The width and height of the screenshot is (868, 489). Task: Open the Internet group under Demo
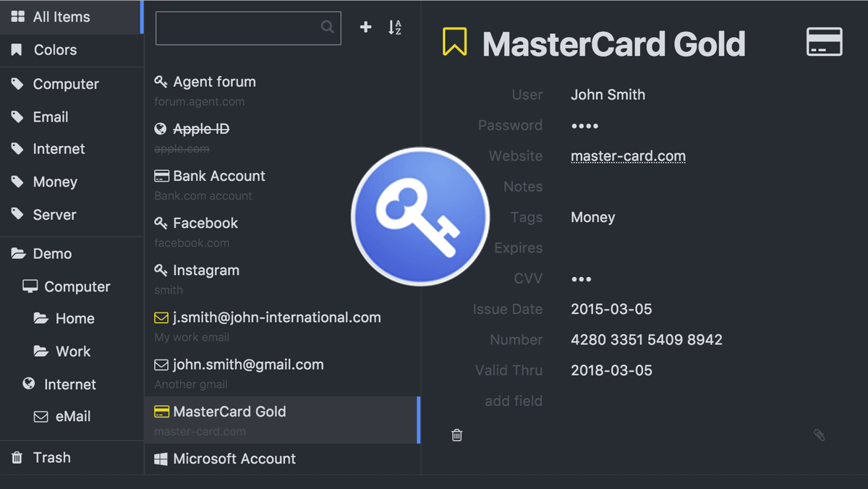point(71,384)
